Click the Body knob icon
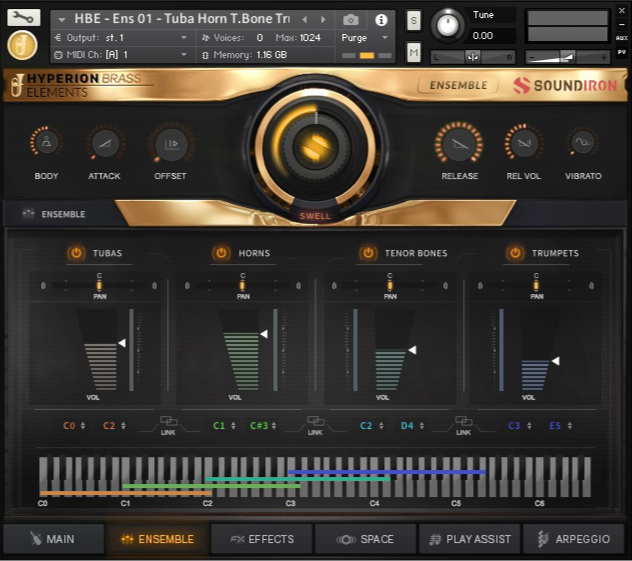The height and width of the screenshot is (561, 632). [46, 144]
